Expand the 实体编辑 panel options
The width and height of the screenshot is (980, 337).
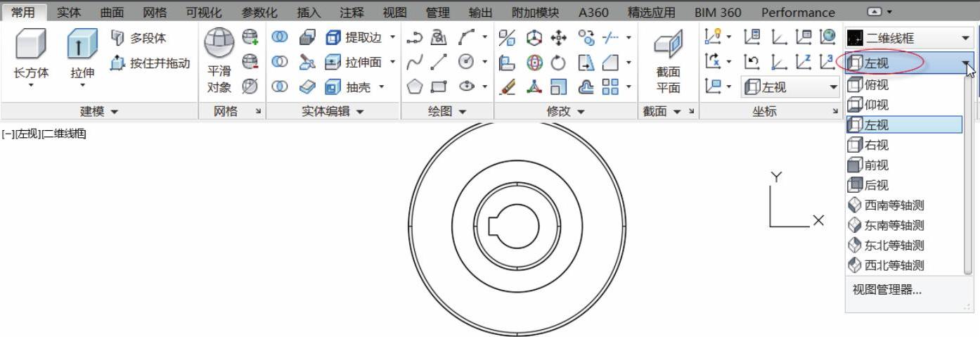point(333,111)
